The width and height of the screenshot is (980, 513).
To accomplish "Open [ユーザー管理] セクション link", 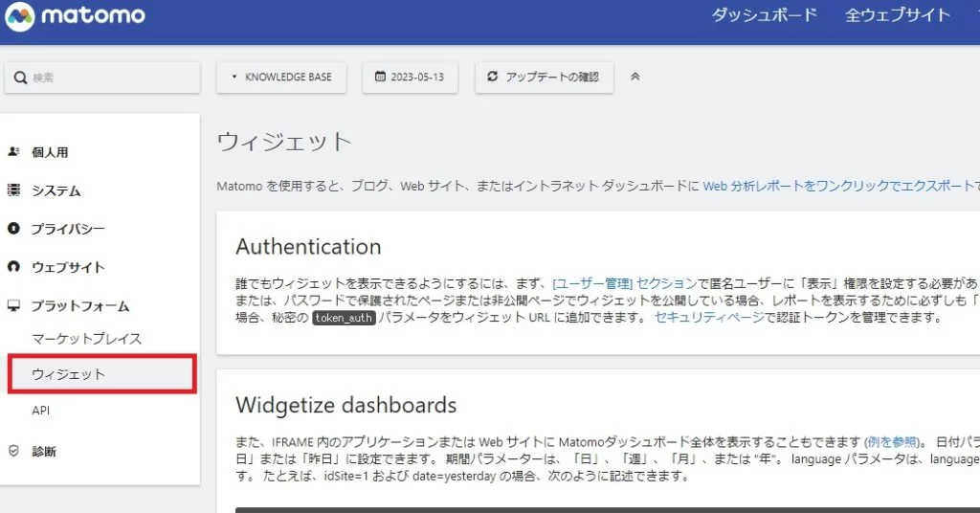I will [x=624, y=283].
